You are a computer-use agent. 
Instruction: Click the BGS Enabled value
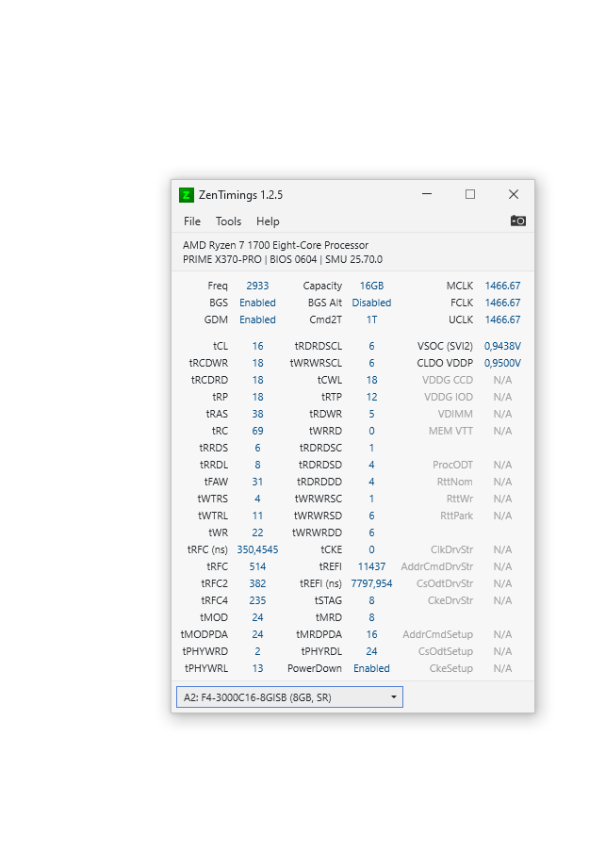[257, 303]
